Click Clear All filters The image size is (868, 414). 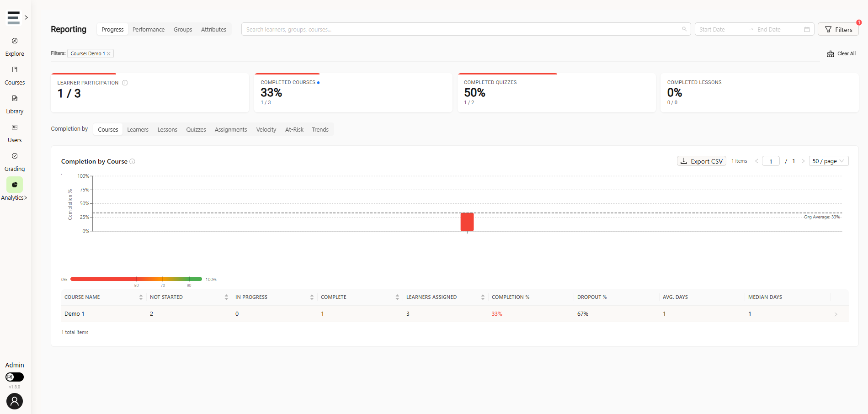point(841,53)
